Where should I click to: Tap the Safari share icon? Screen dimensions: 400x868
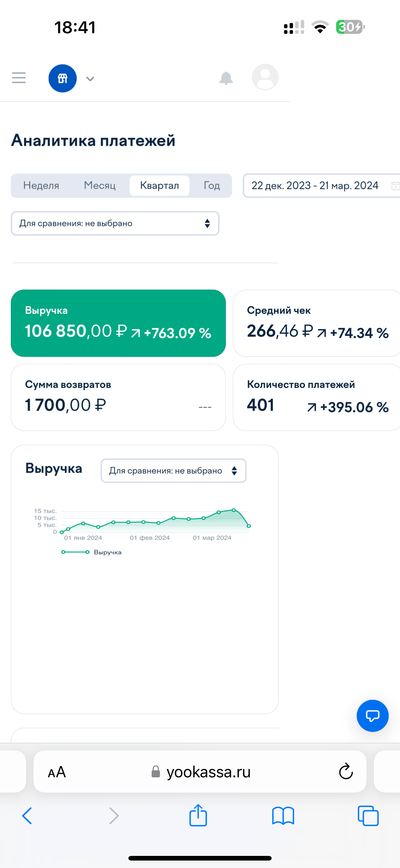pyautogui.click(x=198, y=816)
